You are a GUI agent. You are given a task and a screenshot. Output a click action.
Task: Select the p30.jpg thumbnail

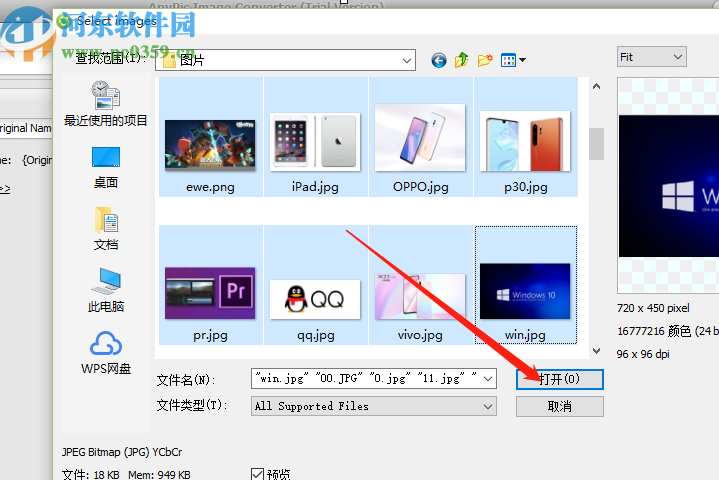tap(525, 141)
